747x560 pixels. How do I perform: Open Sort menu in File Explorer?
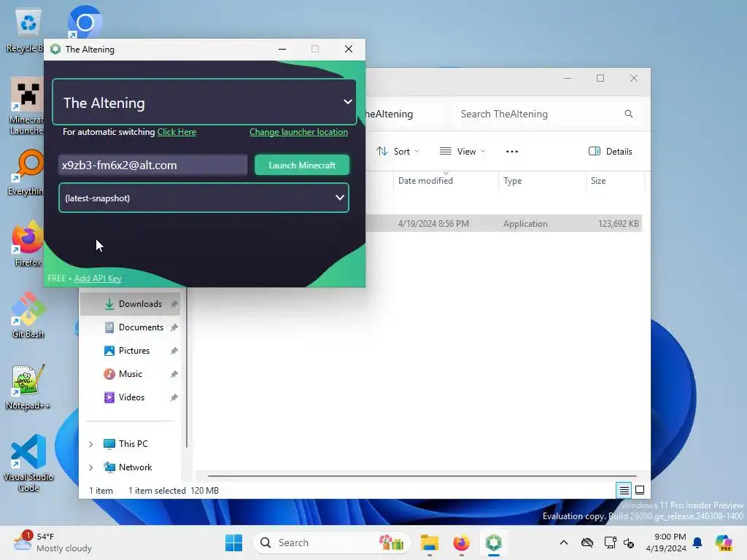[398, 152]
